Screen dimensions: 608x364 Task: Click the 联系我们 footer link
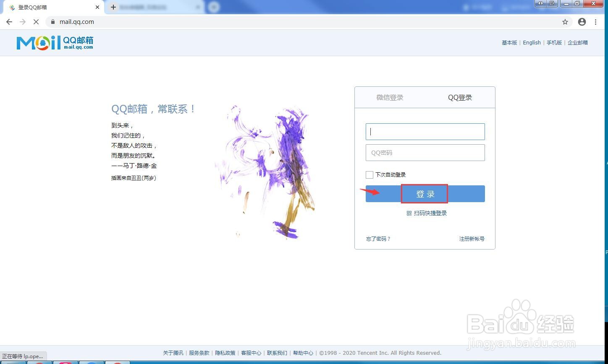click(277, 353)
